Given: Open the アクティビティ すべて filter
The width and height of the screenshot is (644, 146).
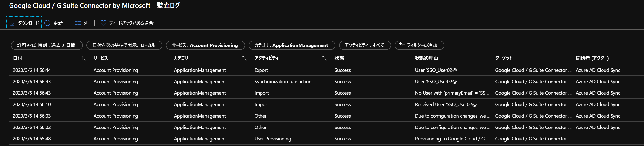Looking at the screenshot, I should tap(364, 45).
